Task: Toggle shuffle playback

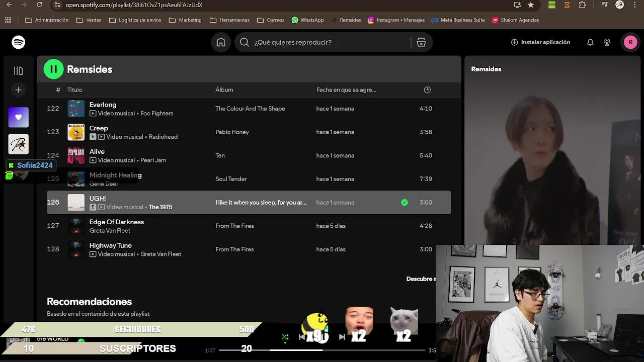Action: click(285, 337)
